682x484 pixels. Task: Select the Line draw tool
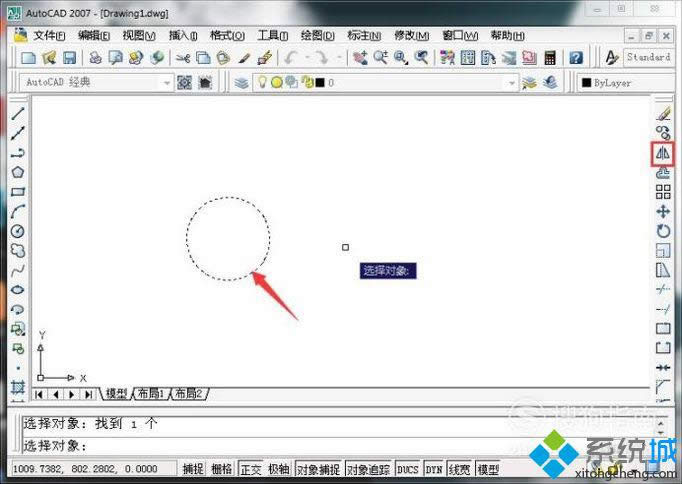point(18,113)
